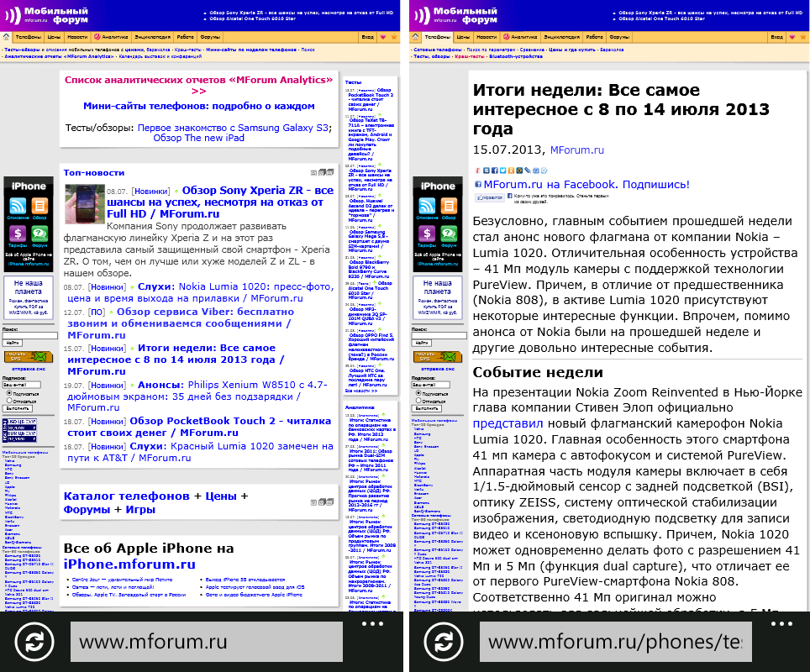Open the 'Обзор PocketBook Touch 2' news link
810x672 pixels.
point(199,427)
